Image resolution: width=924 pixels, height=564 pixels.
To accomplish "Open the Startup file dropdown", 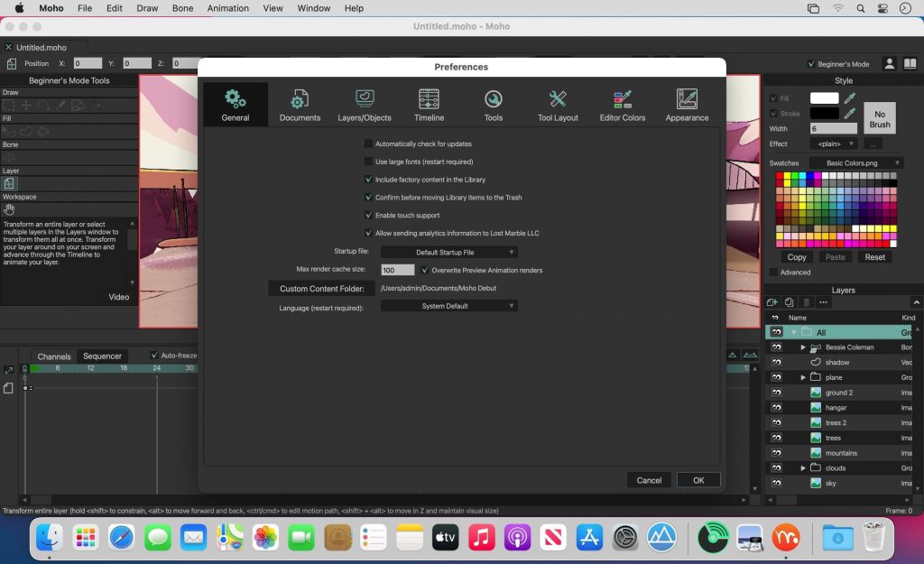I will pyautogui.click(x=448, y=253).
